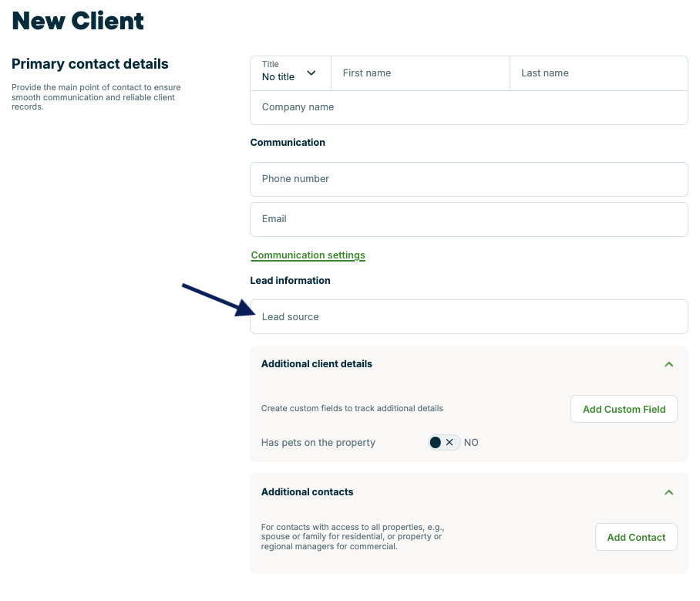This screenshot has height=601, width=700.
Task: Click the "Has pets on the property" label
Action: click(x=318, y=443)
